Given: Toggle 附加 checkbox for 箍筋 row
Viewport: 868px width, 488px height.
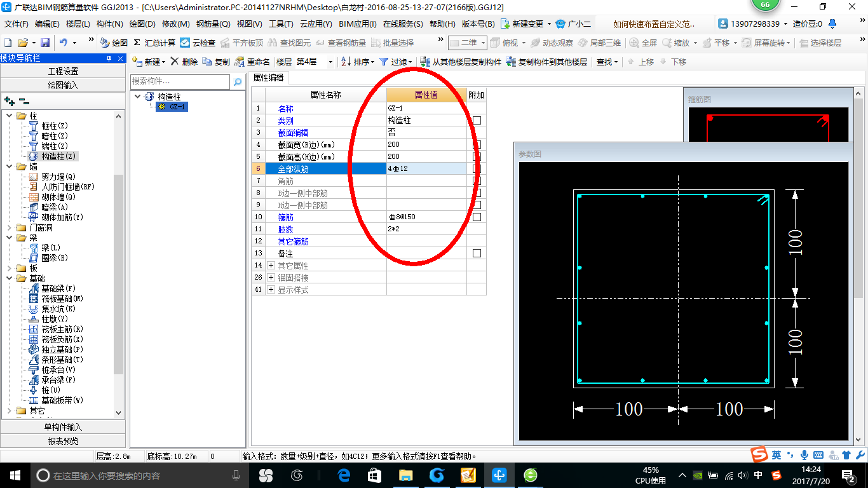Looking at the screenshot, I should pyautogui.click(x=477, y=217).
